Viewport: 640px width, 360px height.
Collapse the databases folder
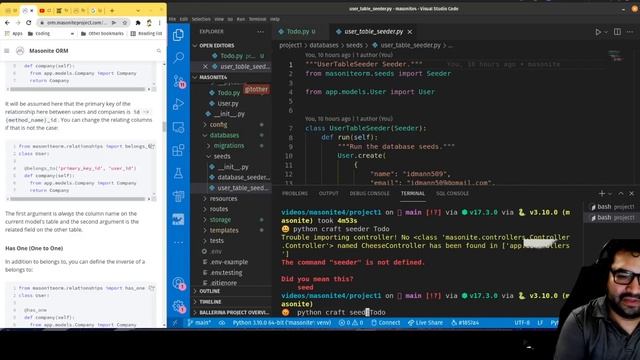224,135
